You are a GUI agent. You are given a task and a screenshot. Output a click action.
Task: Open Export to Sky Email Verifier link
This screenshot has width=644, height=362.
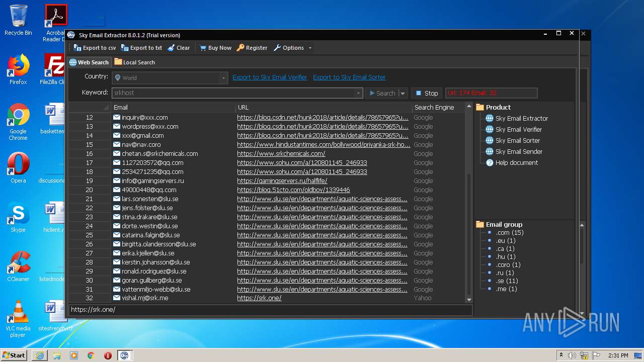tap(270, 77)
